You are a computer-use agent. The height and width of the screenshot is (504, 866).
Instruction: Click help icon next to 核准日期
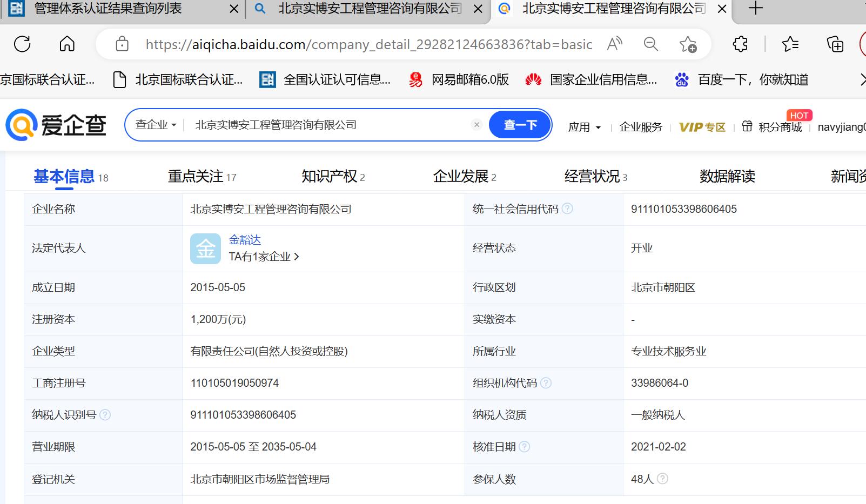point(524,447)
